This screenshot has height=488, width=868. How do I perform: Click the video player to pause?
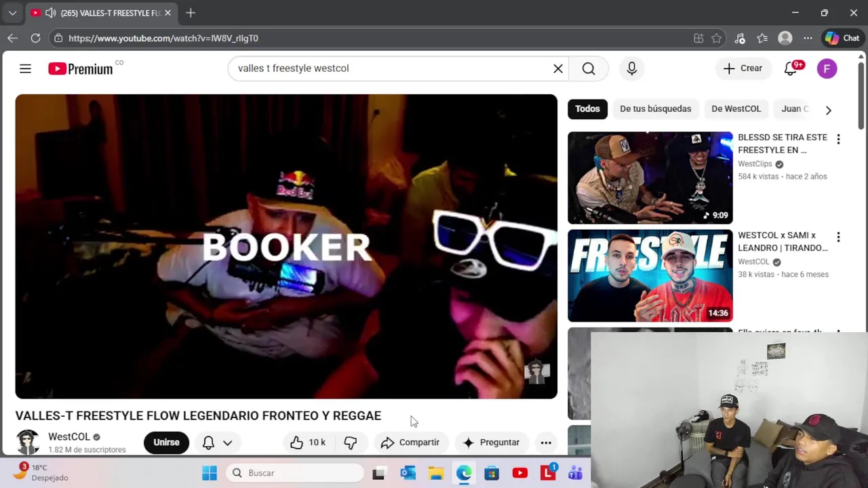point(286,247)
